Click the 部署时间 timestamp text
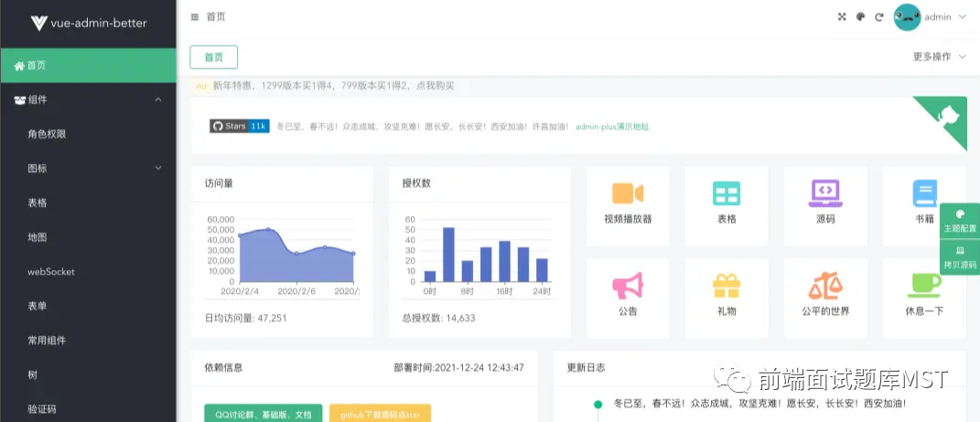 pyautogui.click(x=458, y=368)
